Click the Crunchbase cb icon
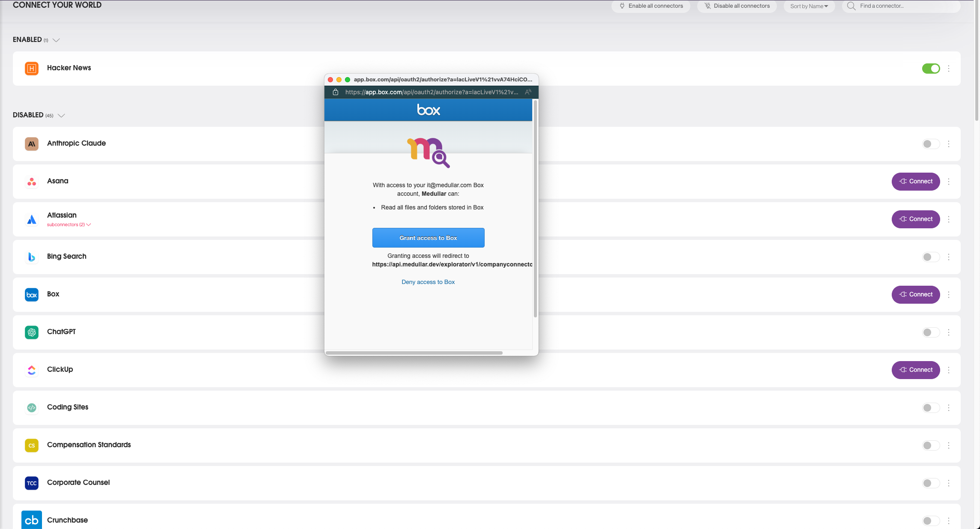This screenshot has width=980, height=529. click(x=32, y=520)
